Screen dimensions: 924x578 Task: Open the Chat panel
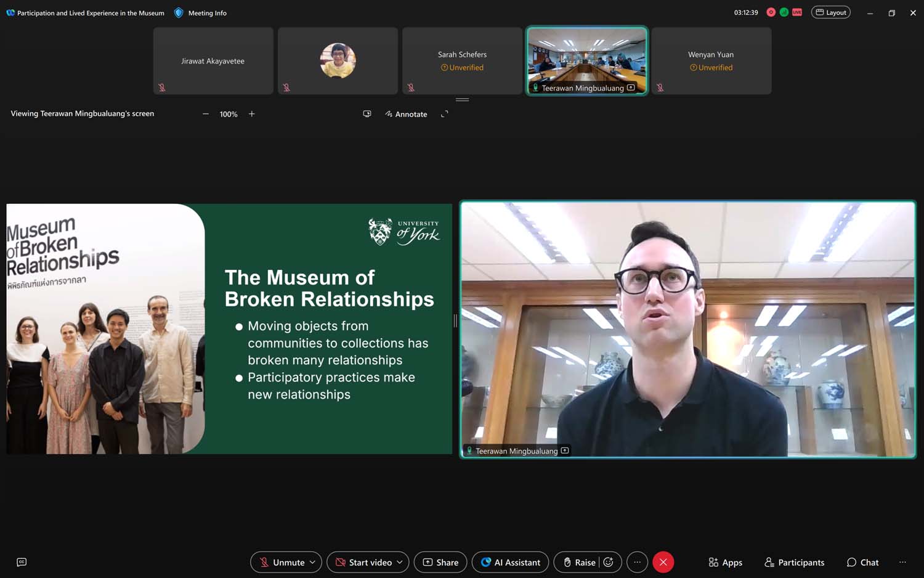pyautogui.click(x=862, y=562)
